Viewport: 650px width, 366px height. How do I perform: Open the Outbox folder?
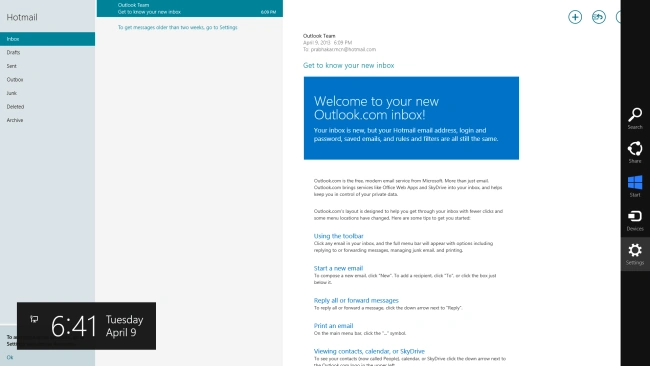(47, 80)
